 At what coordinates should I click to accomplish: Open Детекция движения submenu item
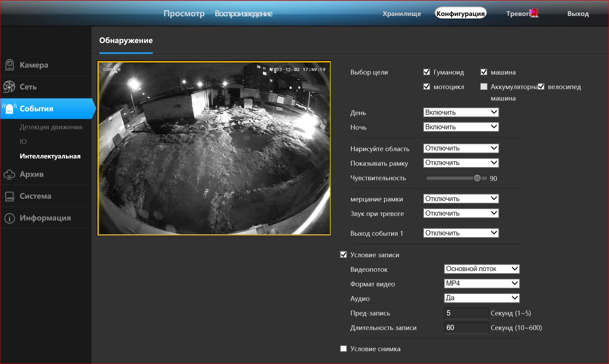pos(51,127)
